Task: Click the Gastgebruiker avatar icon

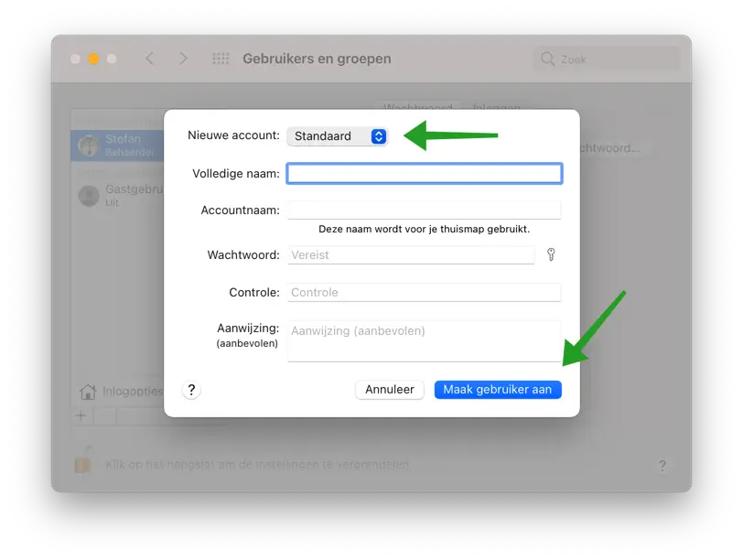Action: [x=89, y=196]
